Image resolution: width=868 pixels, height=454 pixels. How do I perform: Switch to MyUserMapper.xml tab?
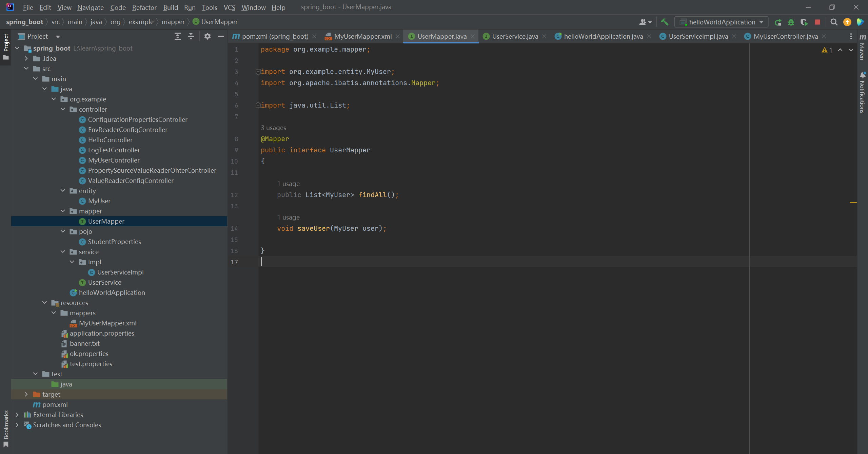click(362, 36)
